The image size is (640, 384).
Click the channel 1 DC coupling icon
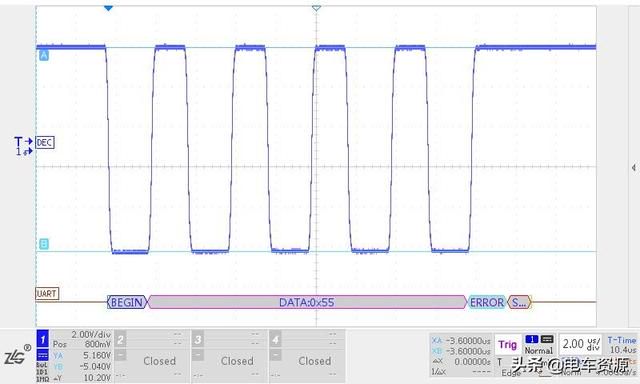[42, 355]
